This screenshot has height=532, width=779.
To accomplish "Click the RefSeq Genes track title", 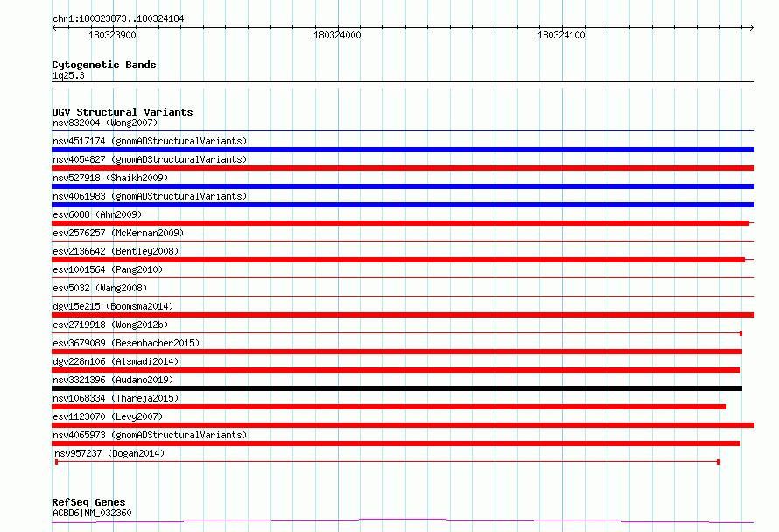I will point(88,503).
